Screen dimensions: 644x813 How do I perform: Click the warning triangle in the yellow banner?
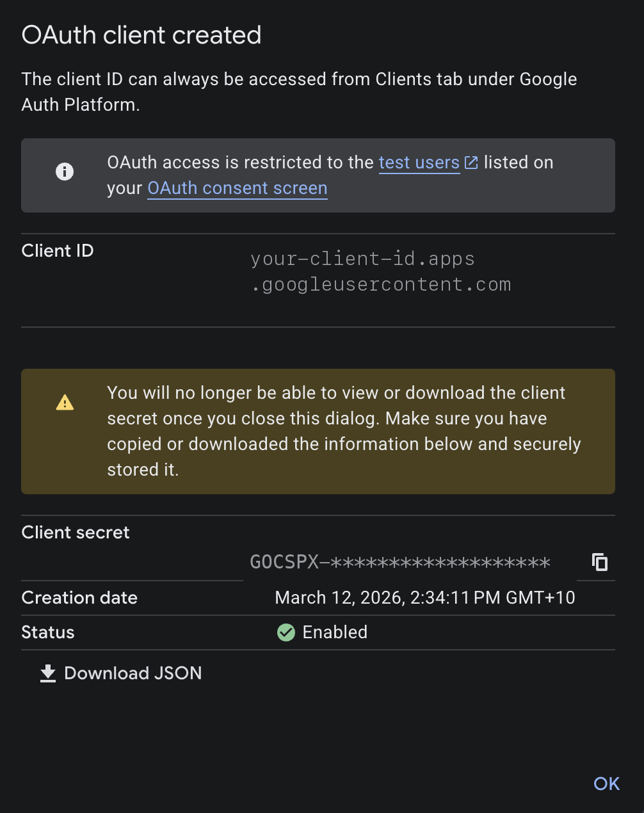pyautogui.click(x=64, y=402)
